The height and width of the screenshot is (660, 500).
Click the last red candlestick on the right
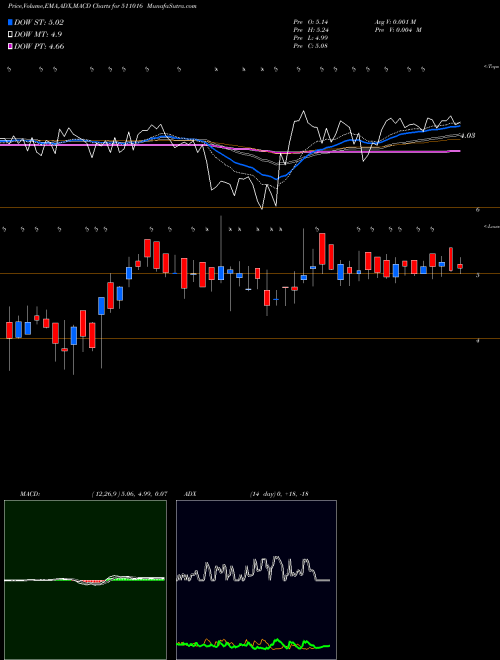tap(460, 266)
